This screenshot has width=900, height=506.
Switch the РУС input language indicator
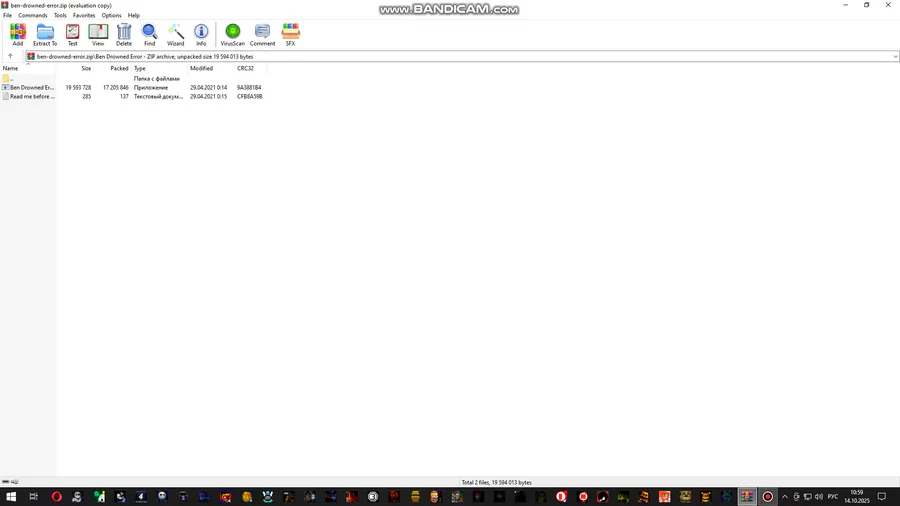click(833, 497)
